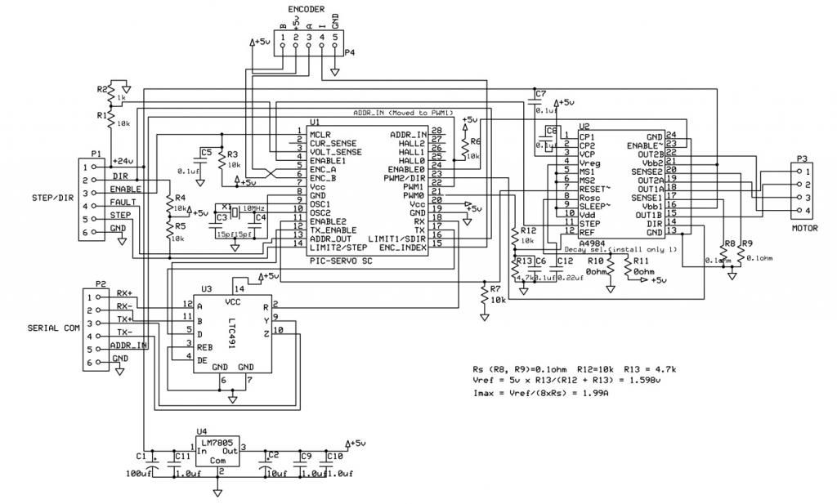Select the SERIAL COM connector P2
Viewport: 837px width, 504px height.
(96, 327)
